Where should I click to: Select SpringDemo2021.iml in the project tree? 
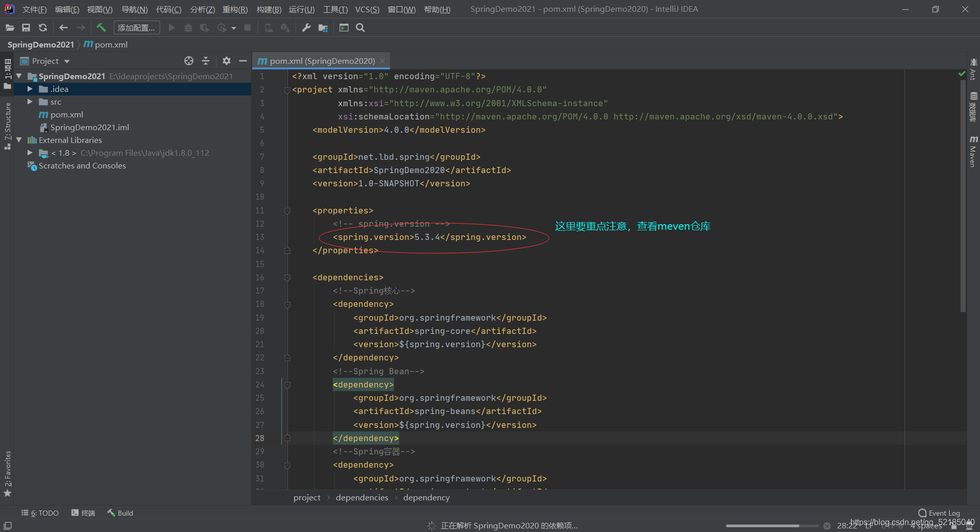89,128
